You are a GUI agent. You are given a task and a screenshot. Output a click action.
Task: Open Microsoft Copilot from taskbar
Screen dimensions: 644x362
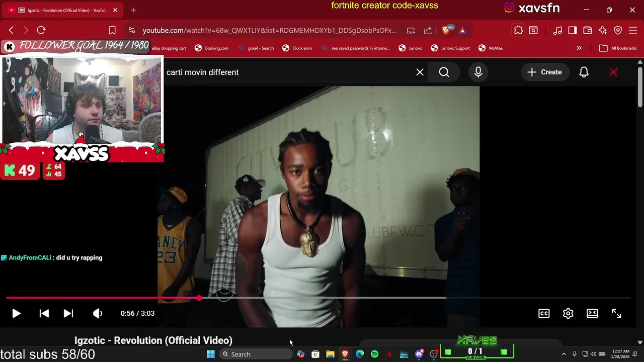(x=301, y=354)
